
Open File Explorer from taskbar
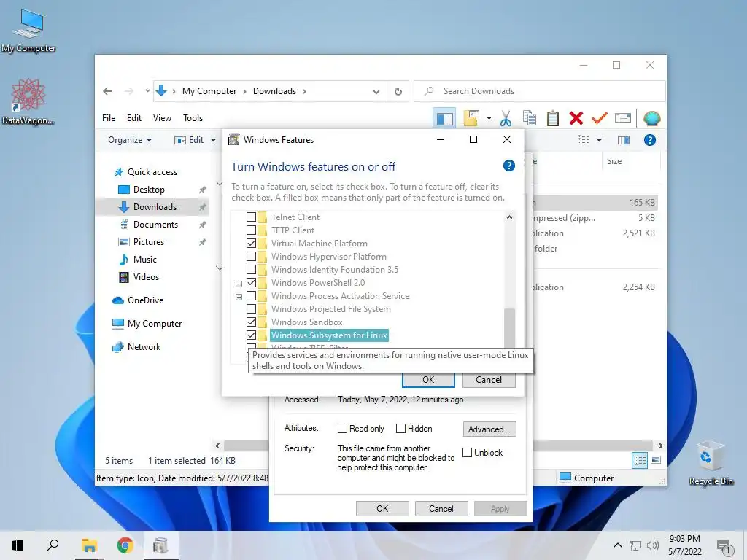tap(89, 545)
